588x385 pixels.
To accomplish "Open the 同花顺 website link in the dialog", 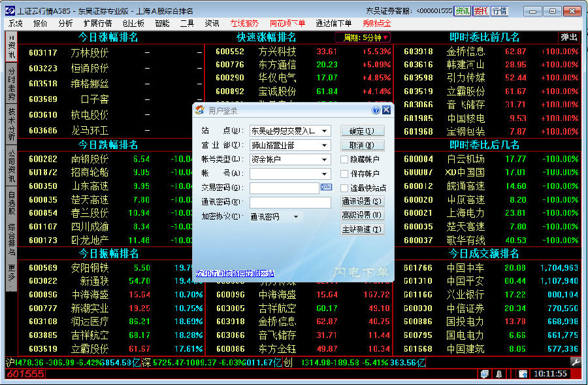I will pyautogui.click(x=235, y=273).
